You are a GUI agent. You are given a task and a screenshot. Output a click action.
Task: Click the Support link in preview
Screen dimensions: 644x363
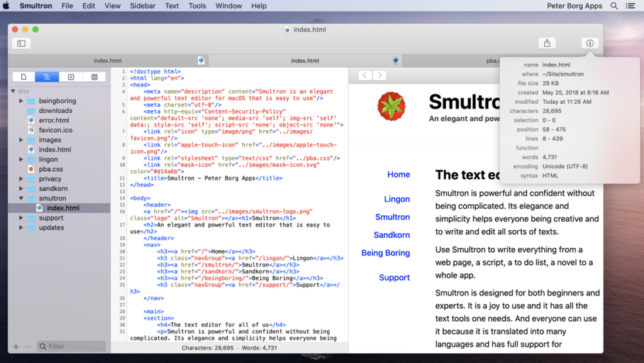pyautogui.click(x=394, y=277)
